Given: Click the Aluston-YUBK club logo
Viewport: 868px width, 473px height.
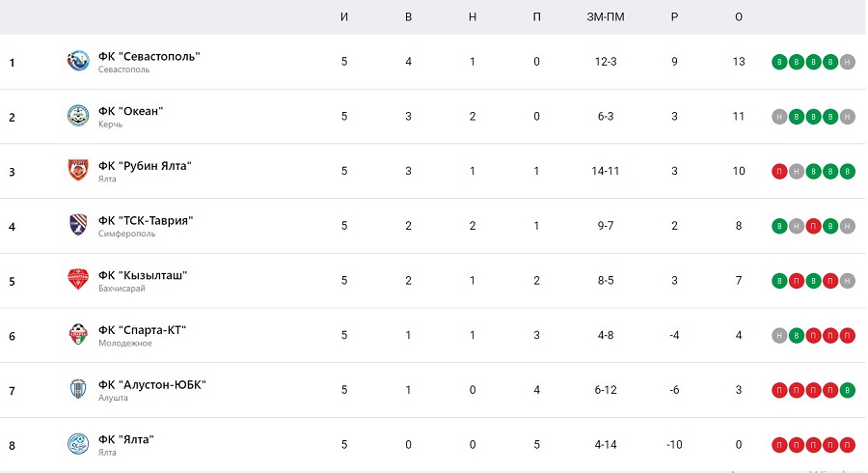Looking at the screenshot, I should [x=78, y=389].
